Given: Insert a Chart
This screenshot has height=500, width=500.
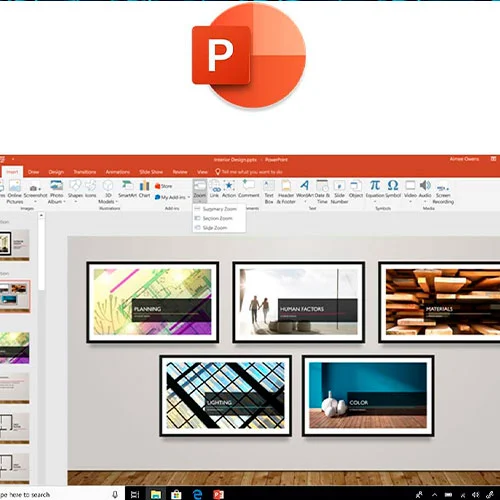Looking at the screenshot, I should pyautogui.click(x=144, y=189).
